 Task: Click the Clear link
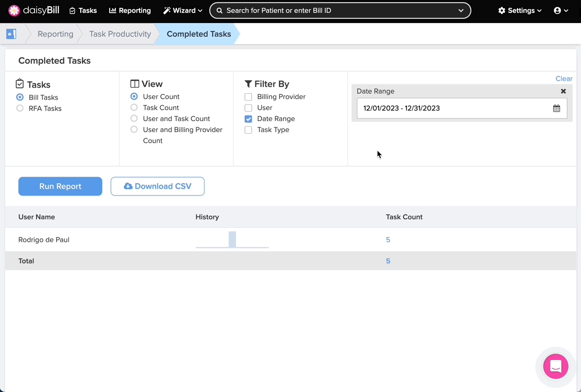pos(564,79)
